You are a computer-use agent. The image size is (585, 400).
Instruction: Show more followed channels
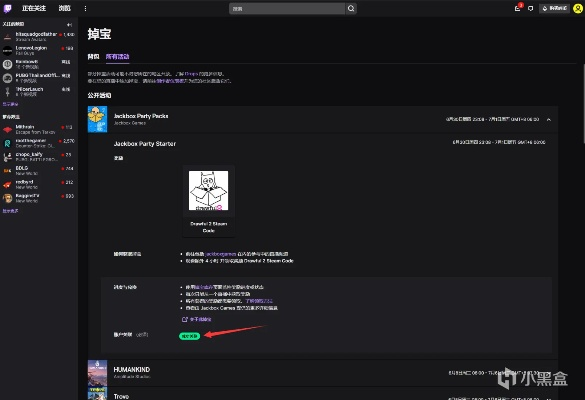pyautogui.click(x=10, y=104)
